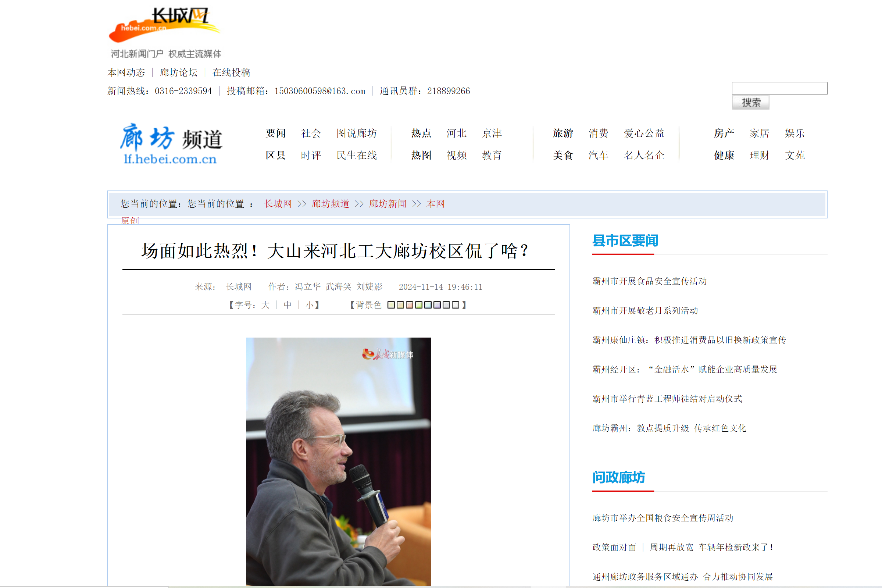Open article 政策面对面 车辆年检新政来了

click(x=683, y=547)
